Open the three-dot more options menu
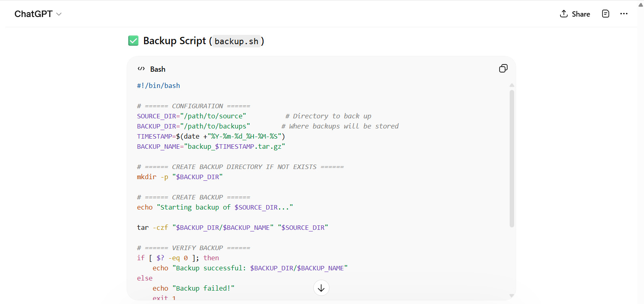Image resolution: width=644 pixels, height=304 pixels. tap(624, 14)
